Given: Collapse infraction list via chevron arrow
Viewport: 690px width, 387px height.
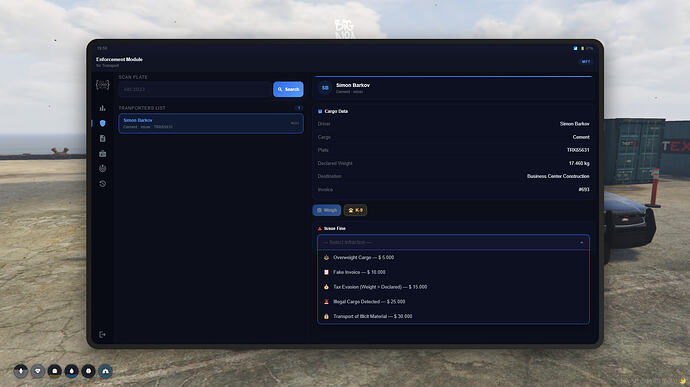Looking at the screenshot, I should pos(582,243).
